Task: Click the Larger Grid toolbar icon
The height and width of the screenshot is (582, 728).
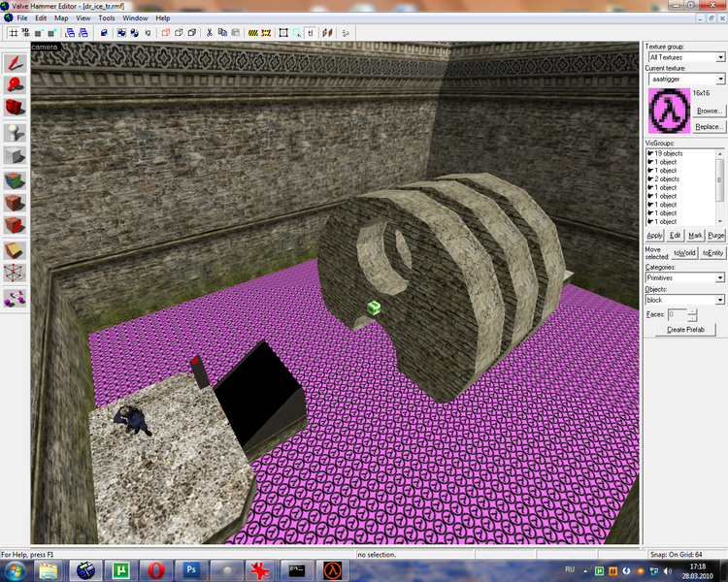Action: [x=51, y=32]
